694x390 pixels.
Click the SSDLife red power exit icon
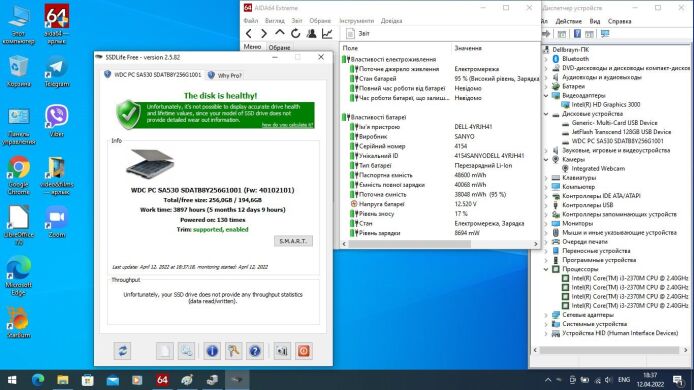(x=304, y=351)
